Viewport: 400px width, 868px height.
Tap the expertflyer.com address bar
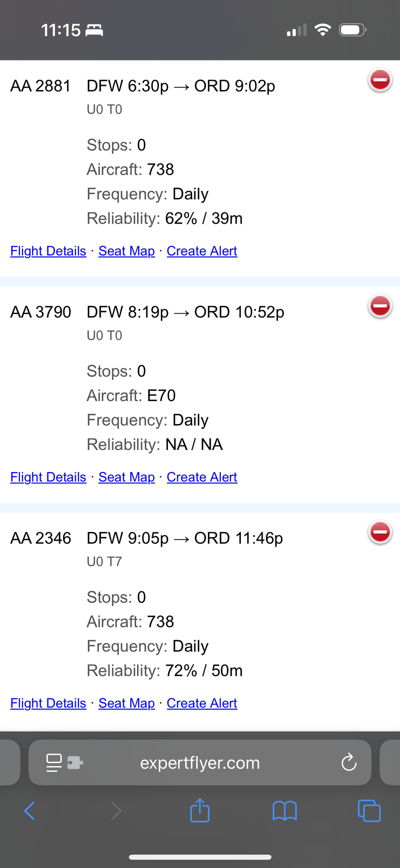coord(200,762)
